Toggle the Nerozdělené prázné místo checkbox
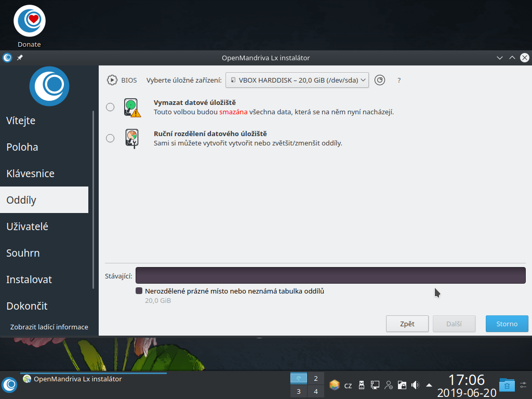Viewport: 532px width, 399px height. (139, 291)
